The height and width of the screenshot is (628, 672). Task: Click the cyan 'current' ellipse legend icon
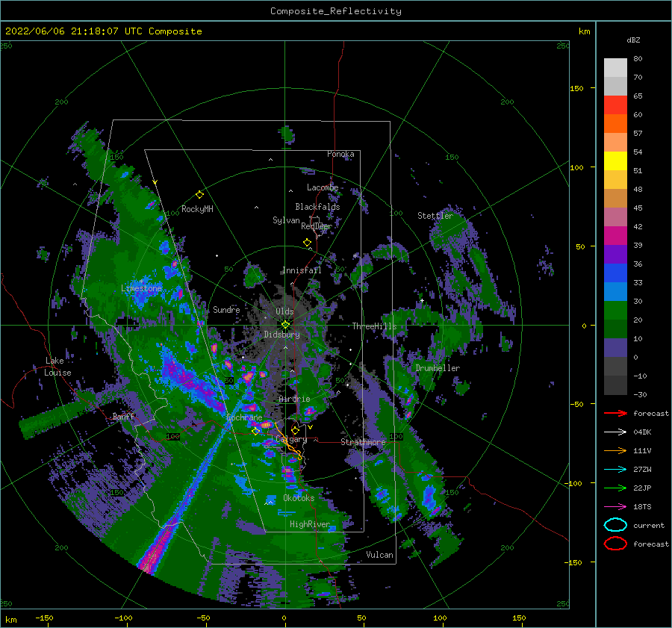[x=615, y=525]
